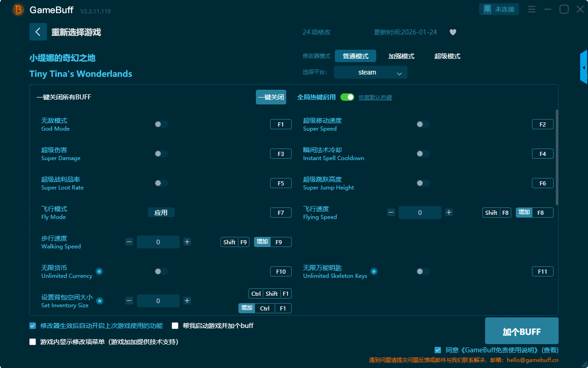Click star badge beside Unlimited Currency
This screenshot has width=588, height=368.
(99, 271)
